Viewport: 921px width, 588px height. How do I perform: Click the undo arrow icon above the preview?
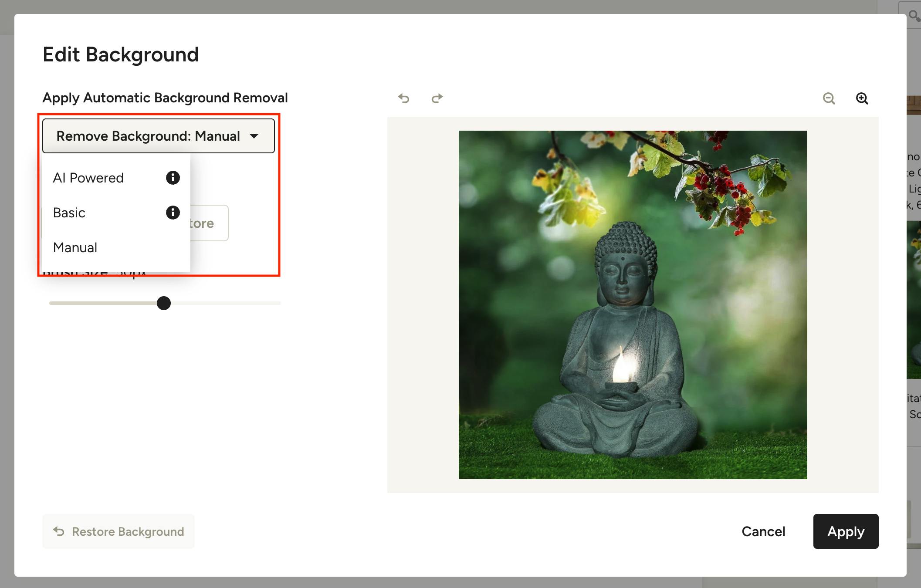click(404, 98)
